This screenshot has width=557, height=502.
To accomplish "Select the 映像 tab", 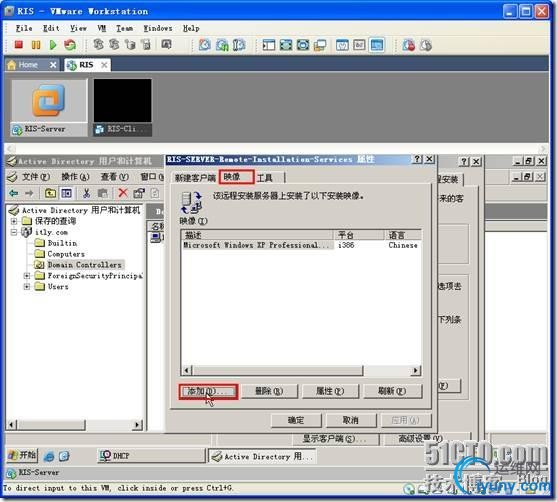I will pyautogui.click(x=236, y=177).
